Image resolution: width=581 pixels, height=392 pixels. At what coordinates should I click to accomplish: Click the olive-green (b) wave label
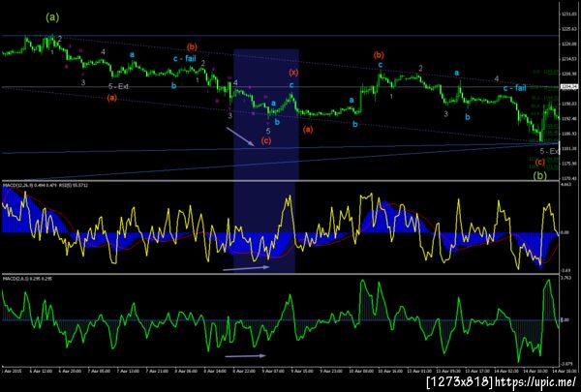coord(539,175)
